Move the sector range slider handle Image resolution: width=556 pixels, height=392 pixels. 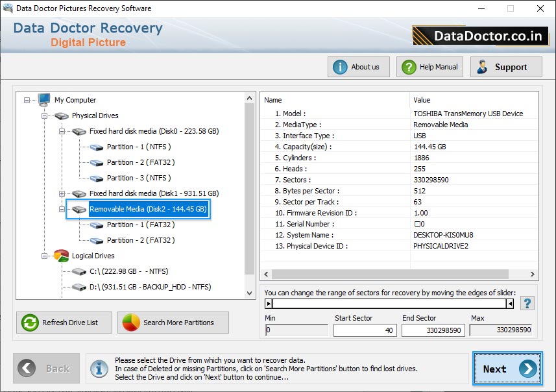[x=269, y=302]
